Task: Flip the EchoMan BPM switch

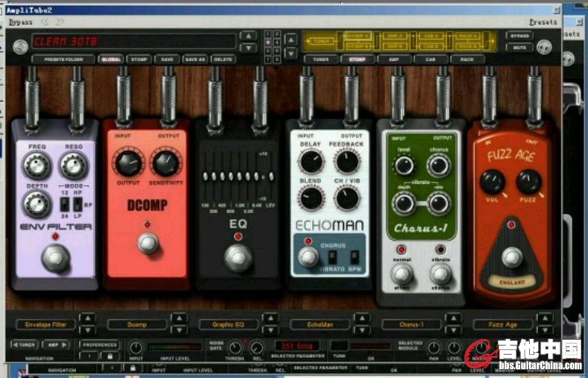Action: [x=355, y=257]
